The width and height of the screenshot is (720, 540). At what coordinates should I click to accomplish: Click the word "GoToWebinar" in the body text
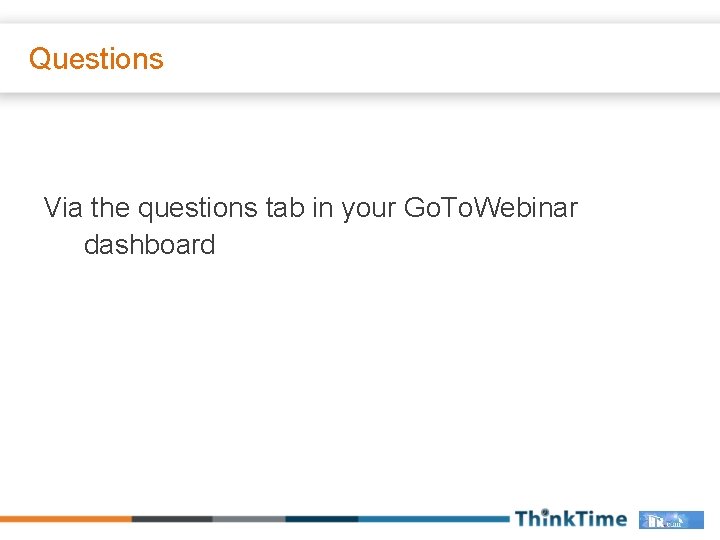click(x=490, y=208)
